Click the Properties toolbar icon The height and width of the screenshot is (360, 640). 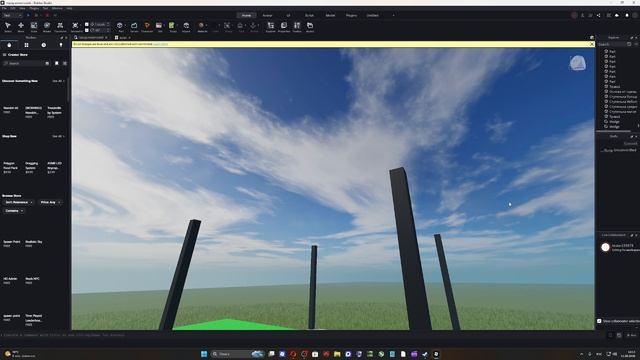click(x=284, y=27)
